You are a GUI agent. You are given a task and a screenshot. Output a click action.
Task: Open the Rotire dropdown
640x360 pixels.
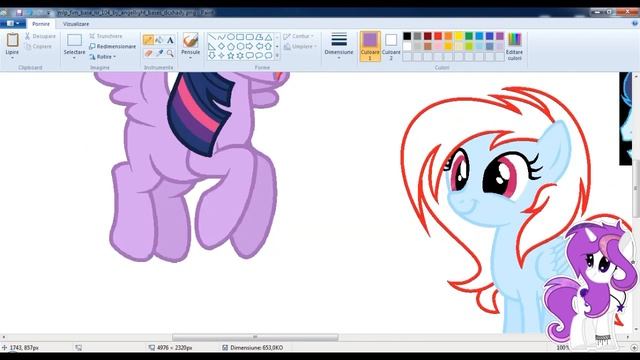pos(103,57)
